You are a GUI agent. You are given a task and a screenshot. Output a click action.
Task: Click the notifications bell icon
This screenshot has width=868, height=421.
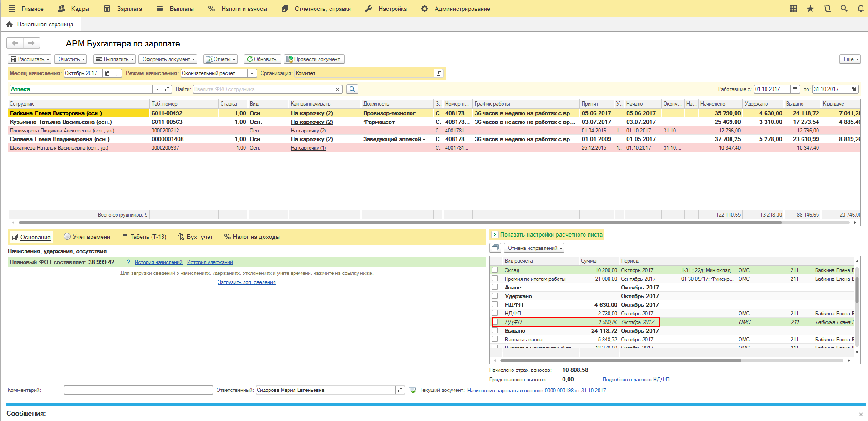[860, 9]
